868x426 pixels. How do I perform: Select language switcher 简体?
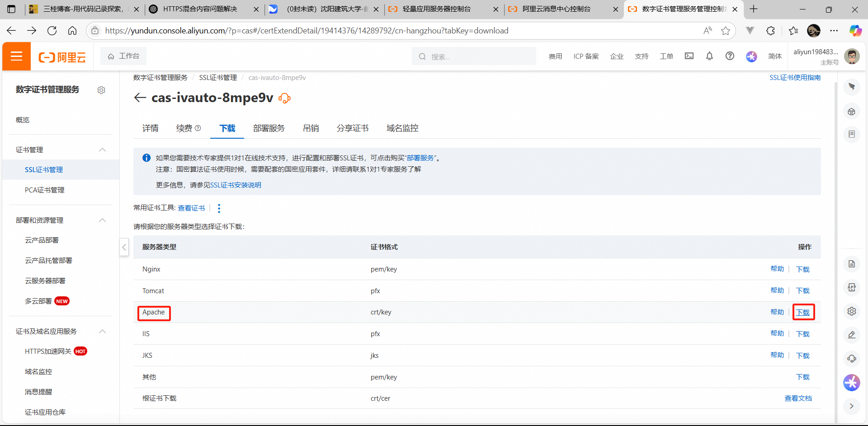coord(774,56)
